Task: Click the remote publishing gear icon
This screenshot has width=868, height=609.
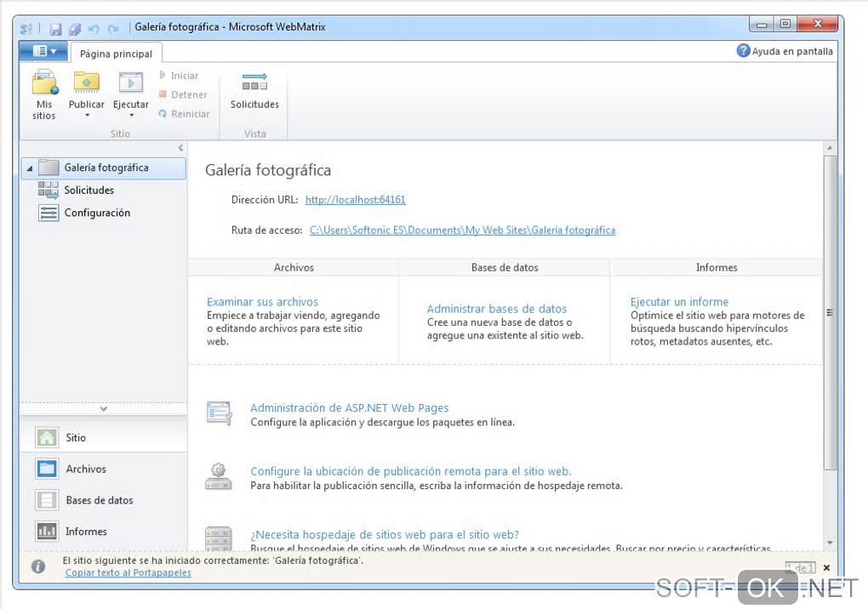Action: tap(219, 477)
